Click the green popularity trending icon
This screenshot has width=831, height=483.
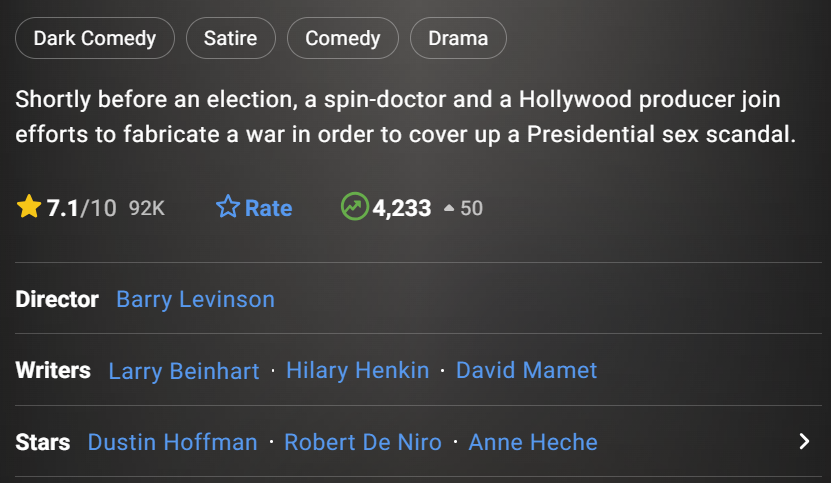355,206
